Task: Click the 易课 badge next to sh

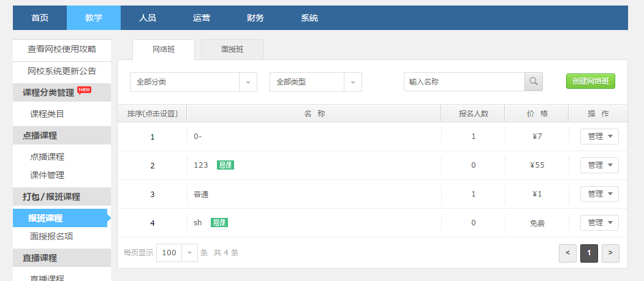Action: pos(219,223)
